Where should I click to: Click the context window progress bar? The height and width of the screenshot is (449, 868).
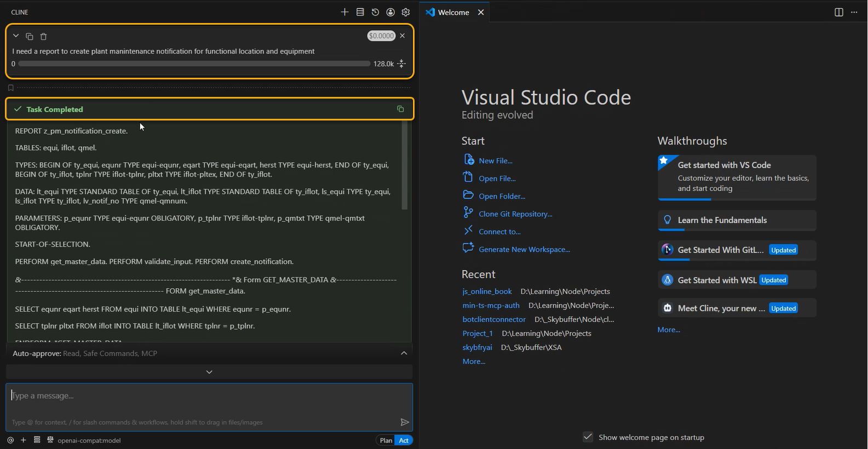[x=194, y=64]
